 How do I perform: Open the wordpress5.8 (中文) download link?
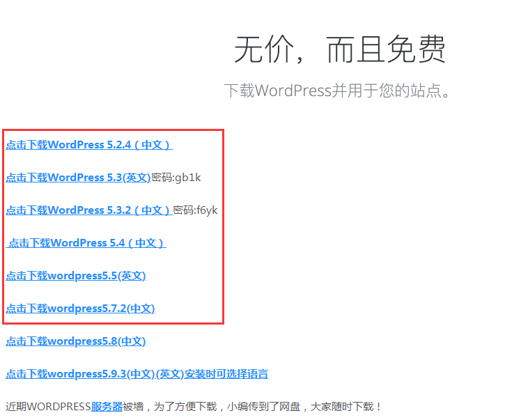coord(76,341)
